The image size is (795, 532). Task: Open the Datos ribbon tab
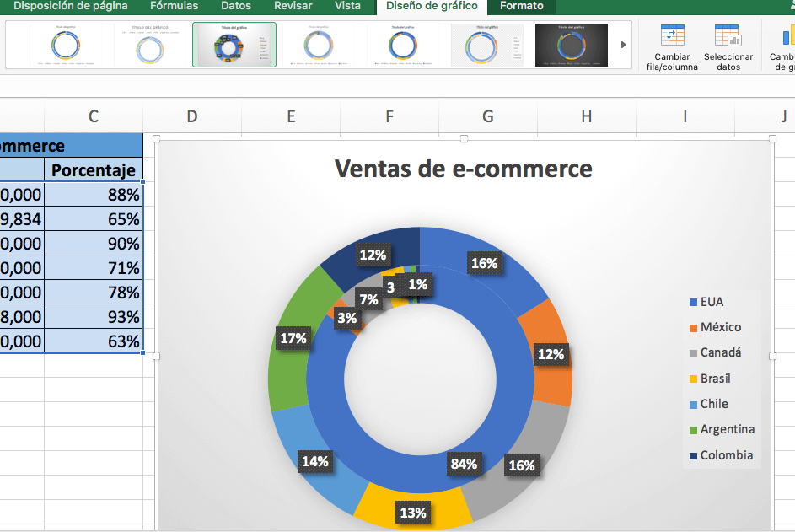pyautogui.click(x=235, y=5)
